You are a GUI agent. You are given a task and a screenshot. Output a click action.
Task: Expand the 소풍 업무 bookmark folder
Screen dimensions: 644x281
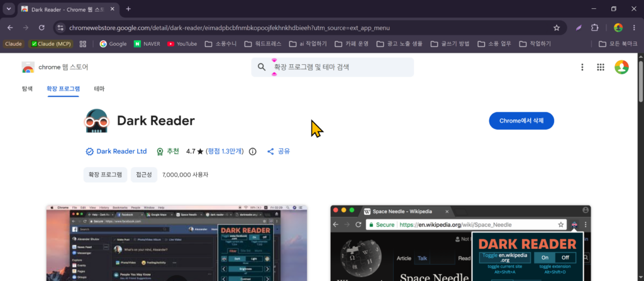[494, 44]
